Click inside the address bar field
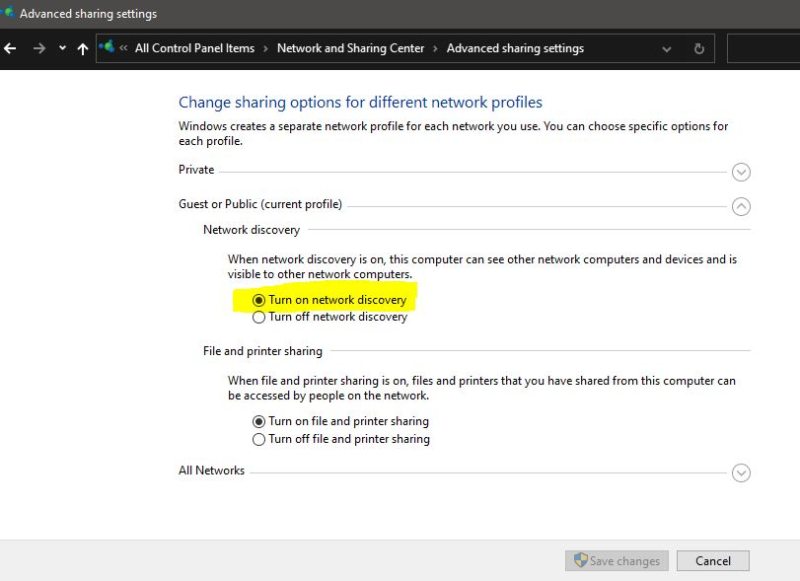 point(620,48)
